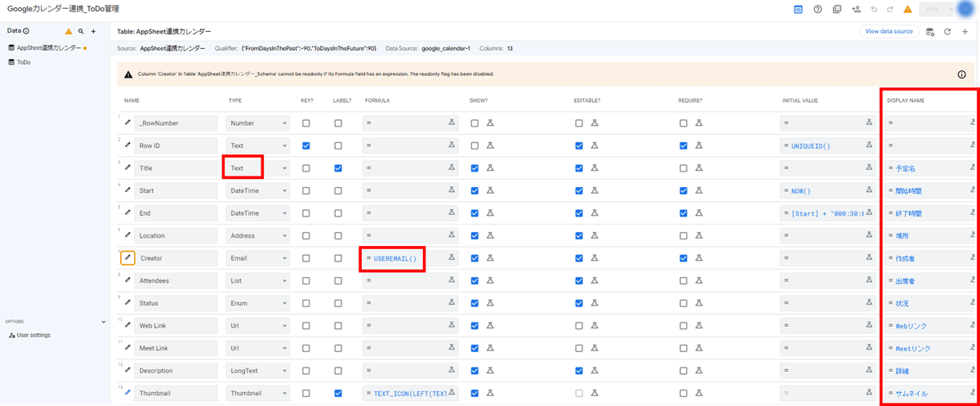Click the Title column name field
This screenshot has width=980, height=406.
tap(176, 167)
